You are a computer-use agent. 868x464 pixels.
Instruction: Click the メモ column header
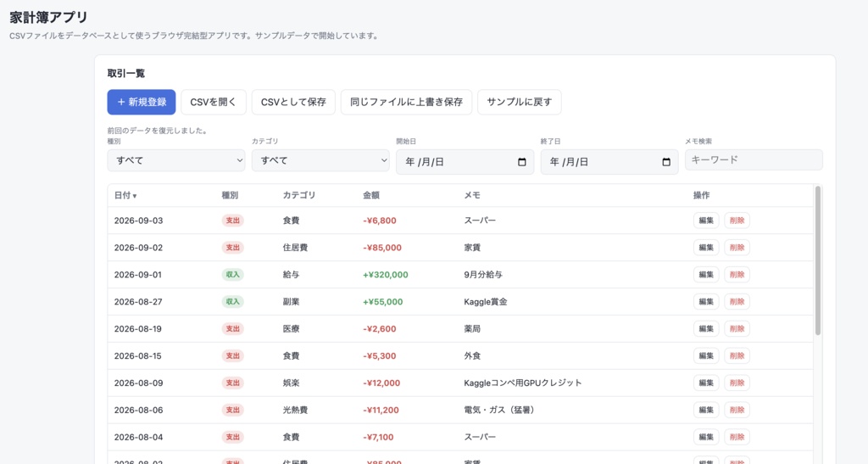pos(472,195)
